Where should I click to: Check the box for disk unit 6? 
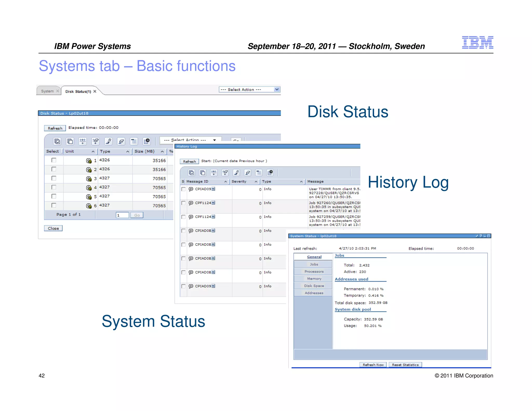(54, 205)
